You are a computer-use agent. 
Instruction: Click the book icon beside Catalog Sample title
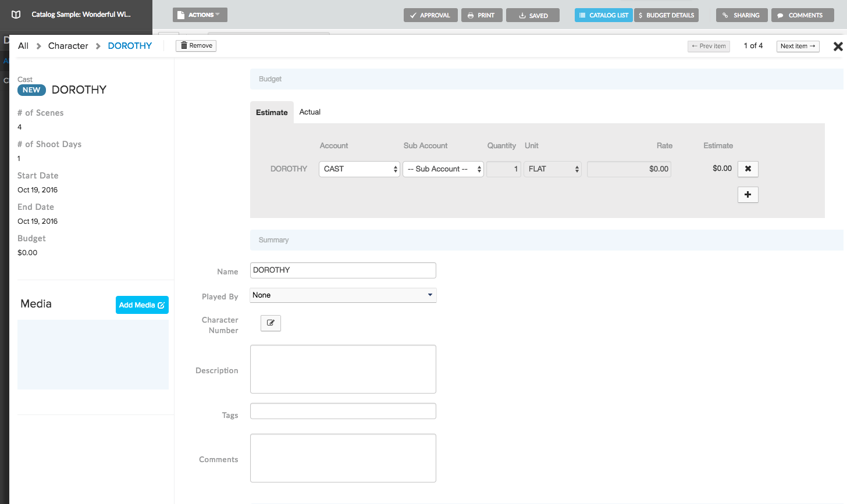point(16,15)
